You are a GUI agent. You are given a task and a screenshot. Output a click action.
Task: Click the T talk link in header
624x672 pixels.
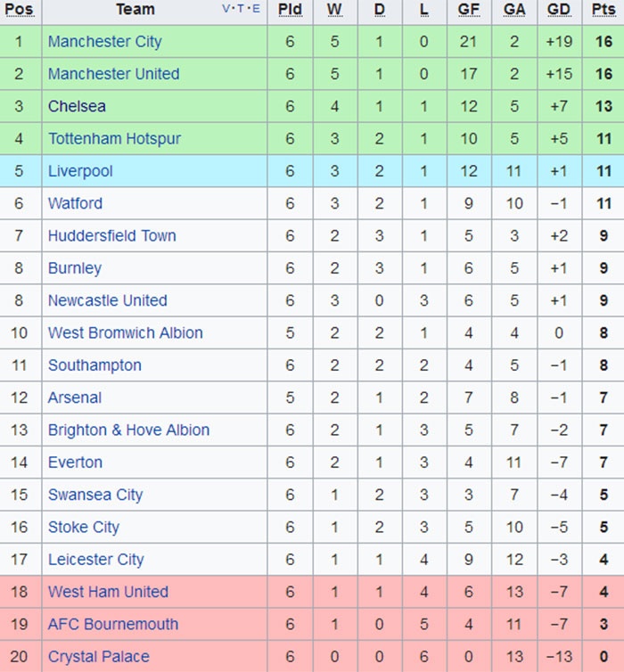pos(241,9)
